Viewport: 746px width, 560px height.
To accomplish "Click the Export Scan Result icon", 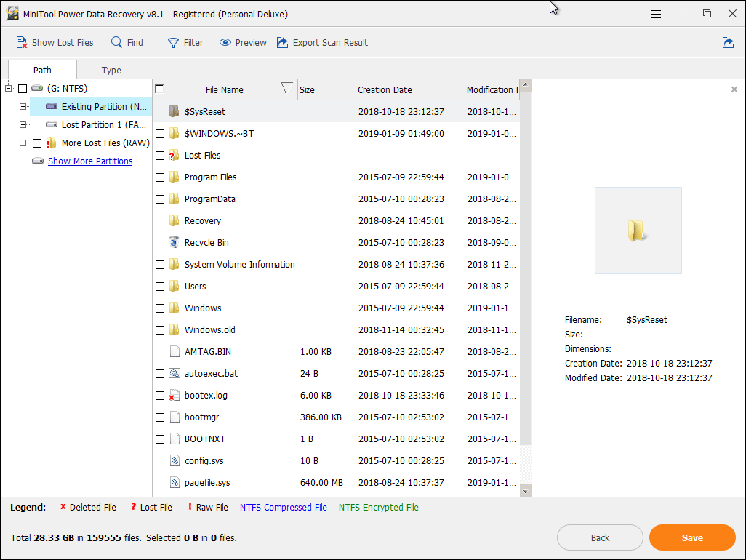I will 283,43.
